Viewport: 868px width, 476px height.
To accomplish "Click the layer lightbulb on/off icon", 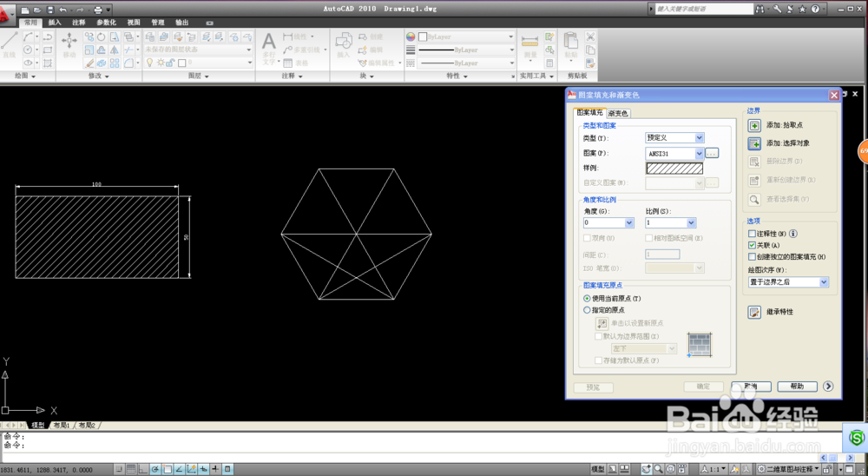I will (149, 63).
